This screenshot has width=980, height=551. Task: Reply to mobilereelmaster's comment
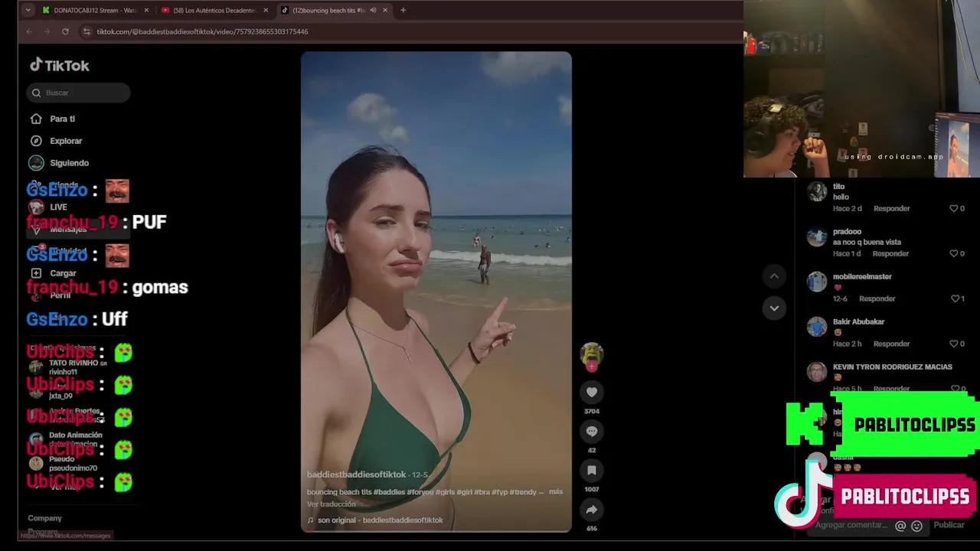(877, 298)
